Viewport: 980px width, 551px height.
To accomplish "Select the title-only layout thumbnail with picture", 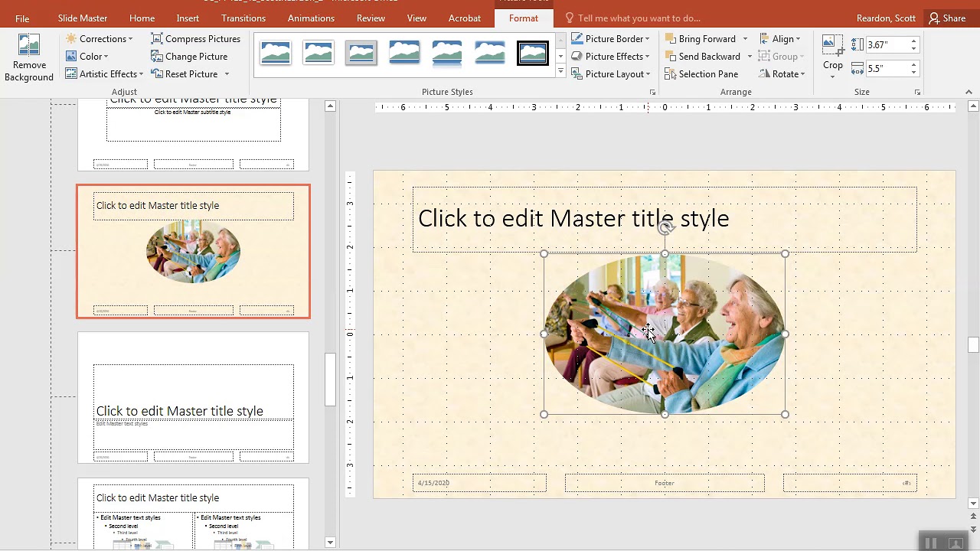I will 193,251.
